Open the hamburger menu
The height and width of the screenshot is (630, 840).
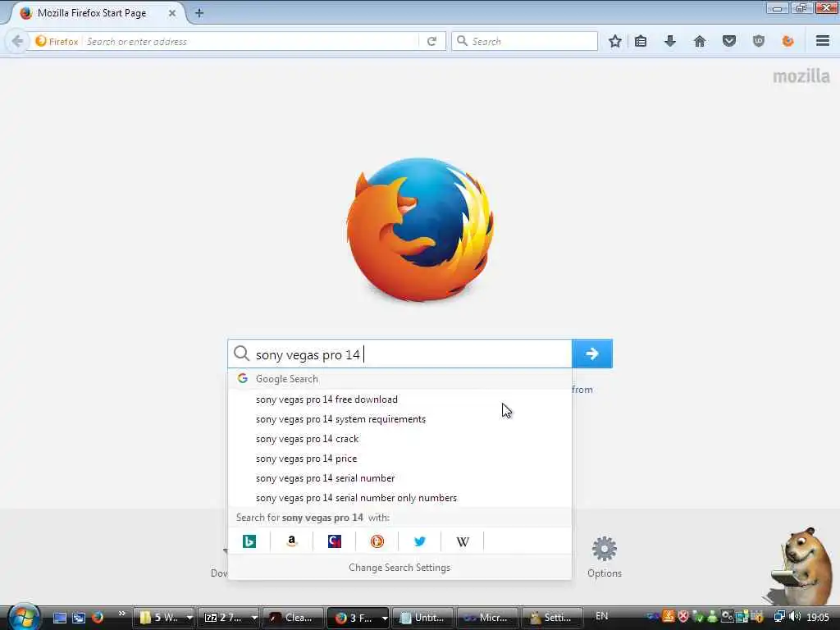coord(823,41)
